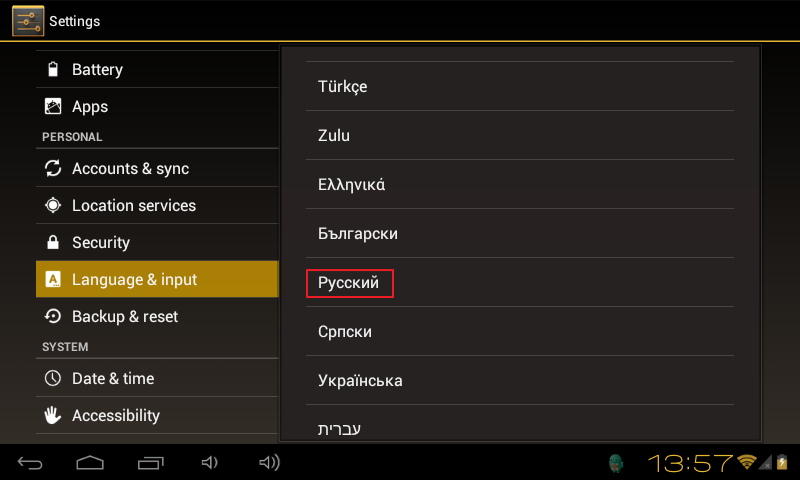This screenshot has width=800, height=480.
Task: Open the Battery settings
Action: click(x=157, y=69)
